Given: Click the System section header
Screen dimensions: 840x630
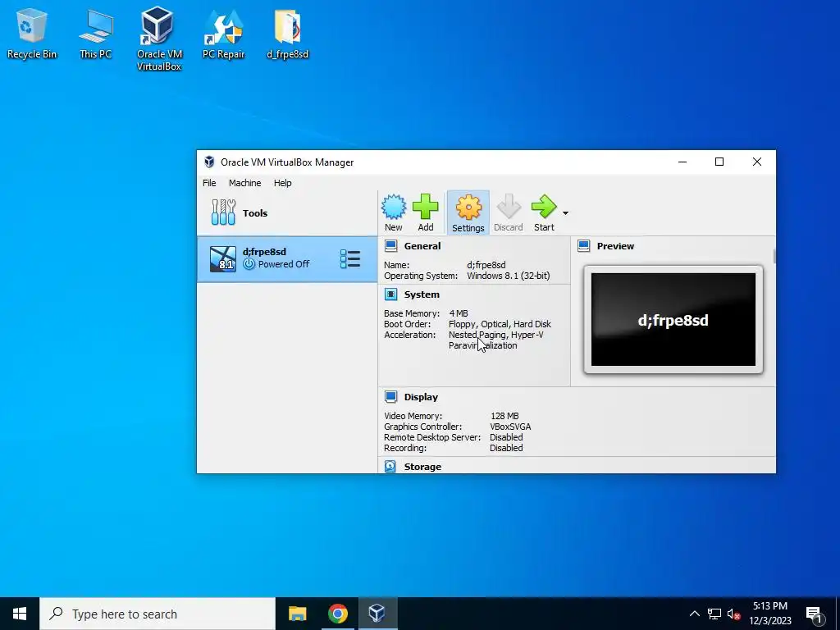Looking at the screenshot, I should 422,294.
